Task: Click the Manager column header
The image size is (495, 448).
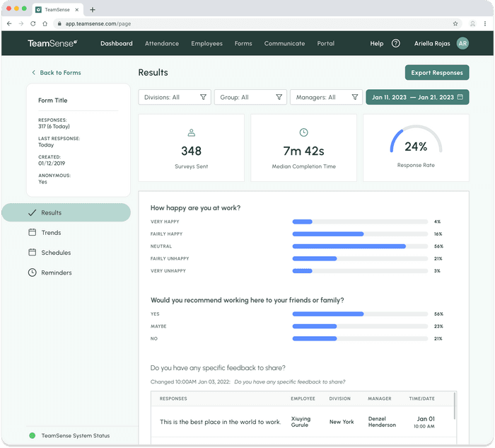Action: coord(380,398)
